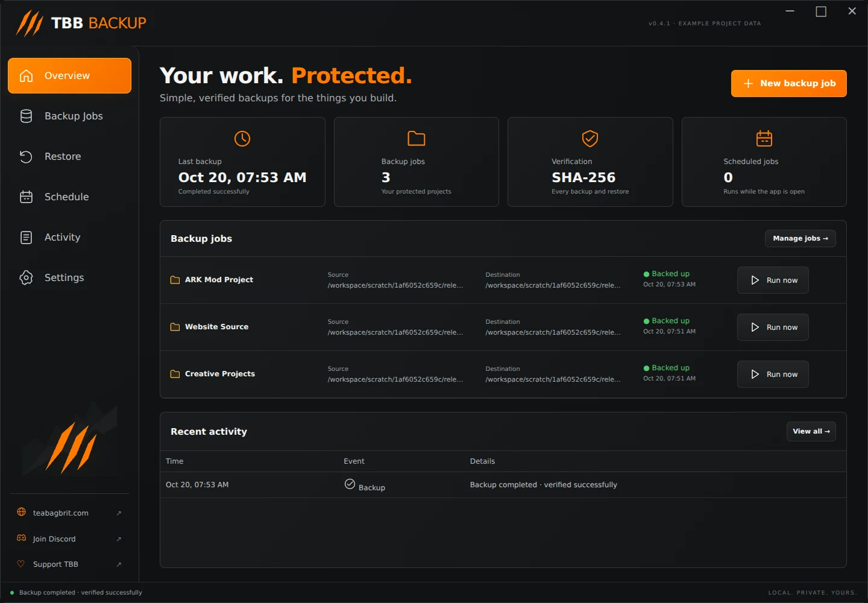Click the external arrow beside teabagbrit.com
This screenshot has height=603, width=868.
pos(119,513)
